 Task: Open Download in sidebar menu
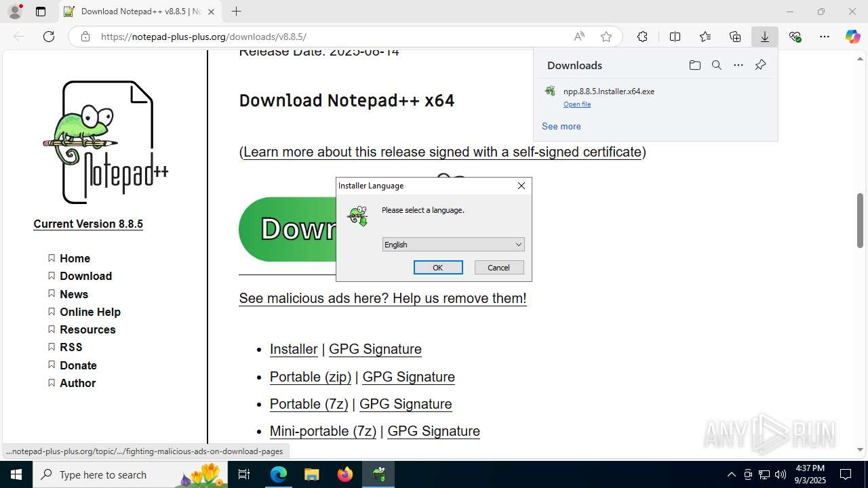[85, 276]
